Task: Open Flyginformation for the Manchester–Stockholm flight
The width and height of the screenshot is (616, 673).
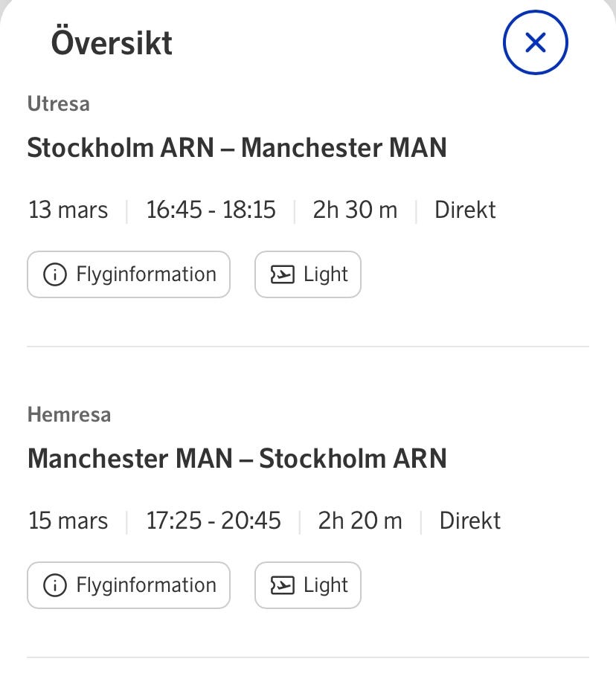Action: (x=129, y=585)
